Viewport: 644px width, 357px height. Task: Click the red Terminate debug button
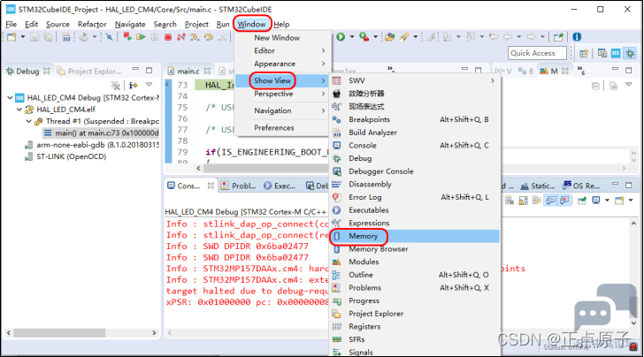coord(168,37)
